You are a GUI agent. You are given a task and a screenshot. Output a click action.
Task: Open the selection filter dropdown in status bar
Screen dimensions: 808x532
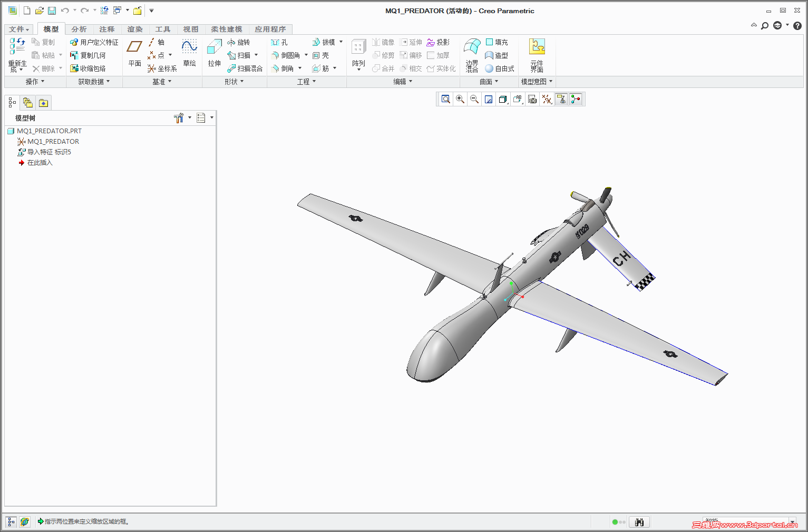point(792,521)
